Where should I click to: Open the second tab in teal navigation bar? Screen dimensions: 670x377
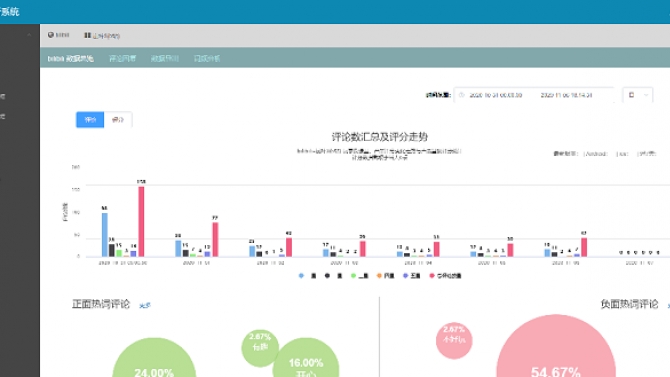tap(123, 59)
